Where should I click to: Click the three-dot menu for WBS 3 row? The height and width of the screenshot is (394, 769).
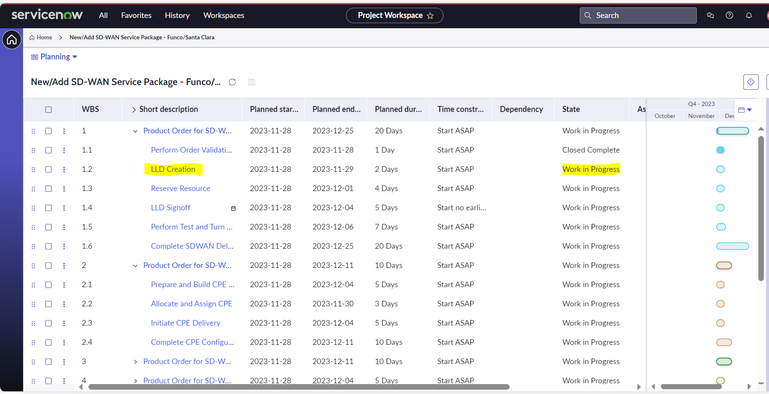click(64, 362)
